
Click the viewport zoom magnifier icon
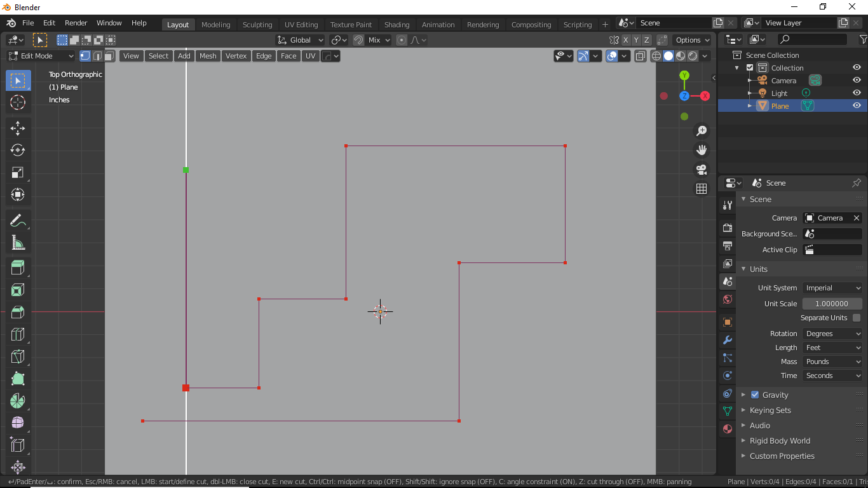pos(702,131)
